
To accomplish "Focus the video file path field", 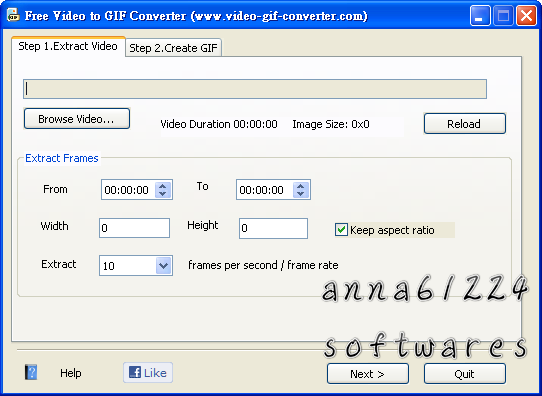I will [x=255, y=89].
